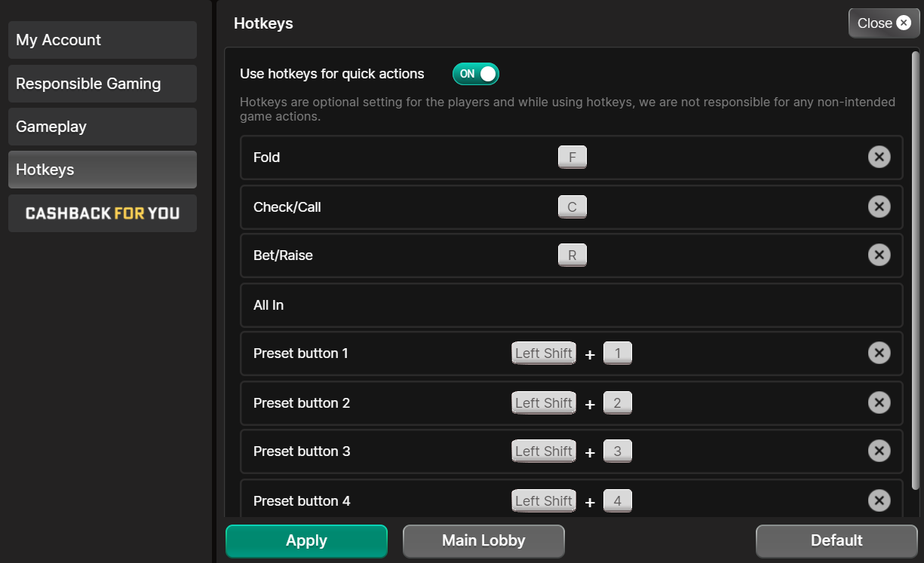Clear the Fold hotkey assignment

(x=879, y=157)
